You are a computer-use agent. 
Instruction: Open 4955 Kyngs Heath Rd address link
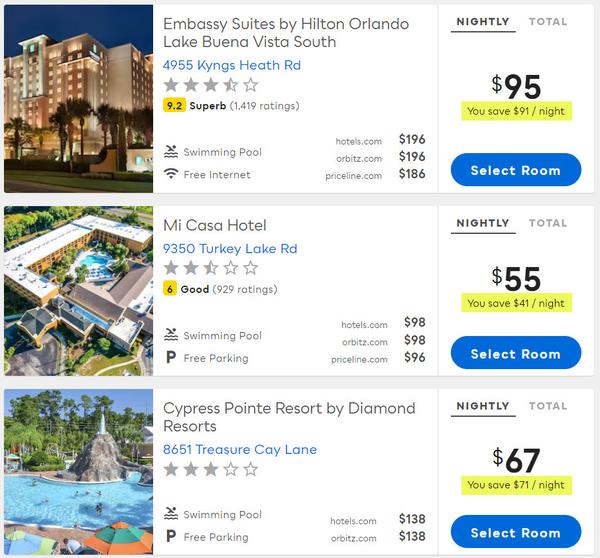[231, 65]
